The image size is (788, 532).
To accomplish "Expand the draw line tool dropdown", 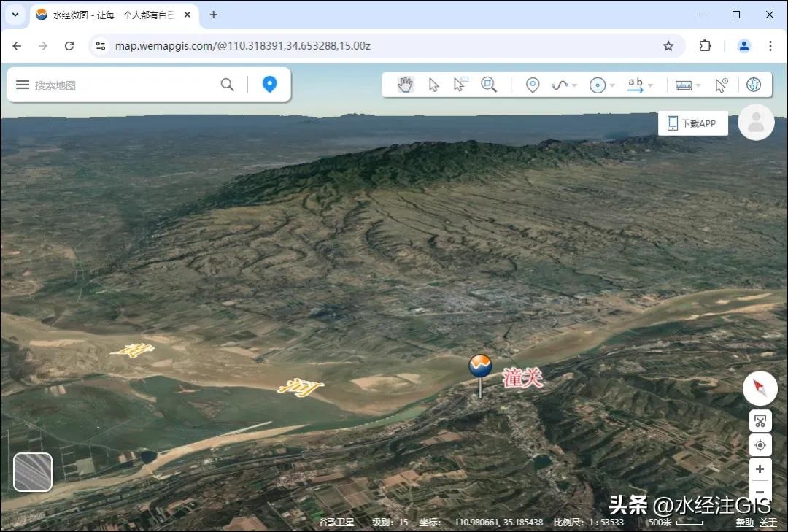I will coord(574,85).
